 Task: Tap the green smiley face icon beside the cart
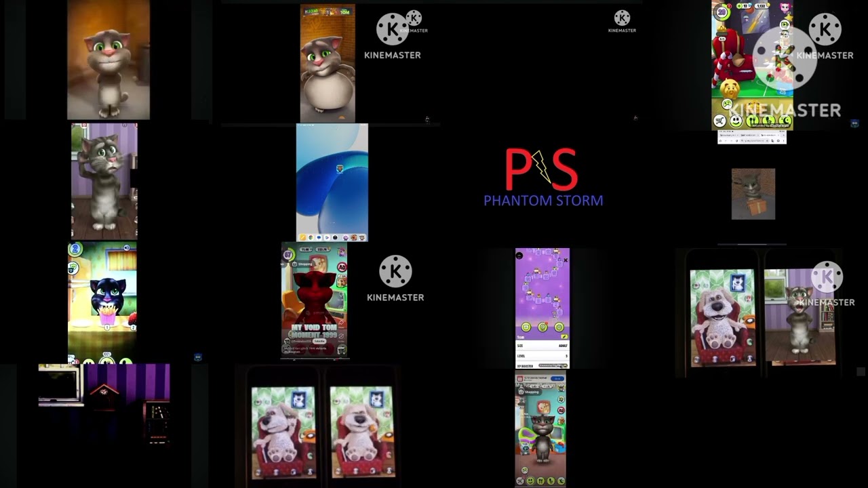(x=736, y=121)
